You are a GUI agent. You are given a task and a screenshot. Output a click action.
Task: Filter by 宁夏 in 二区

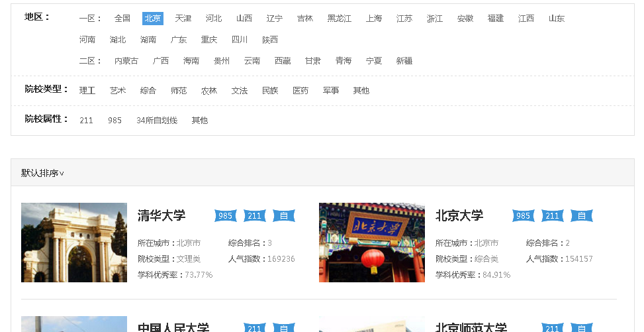click(x=374, y=61)
